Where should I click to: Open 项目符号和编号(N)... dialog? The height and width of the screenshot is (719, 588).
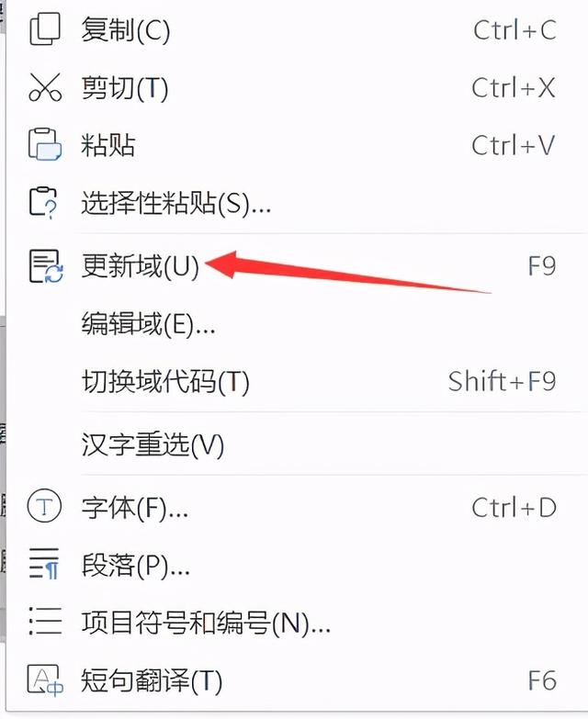294,623
